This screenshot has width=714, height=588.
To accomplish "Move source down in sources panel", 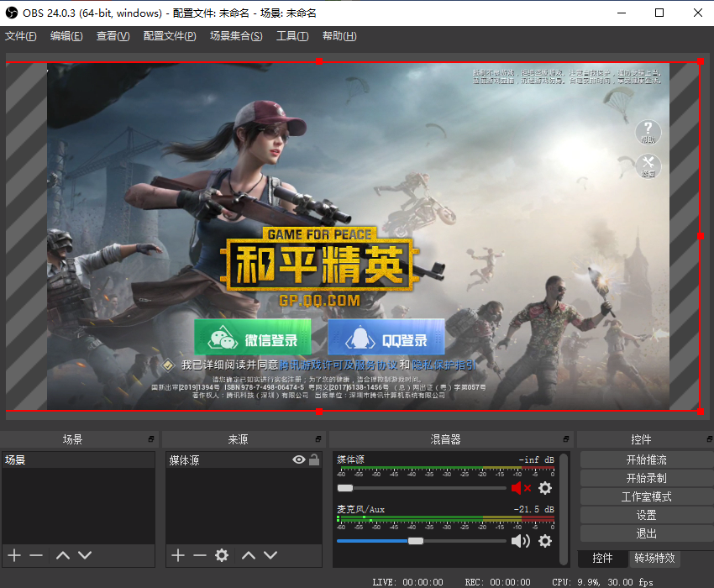I will click(x=270, y=555).
